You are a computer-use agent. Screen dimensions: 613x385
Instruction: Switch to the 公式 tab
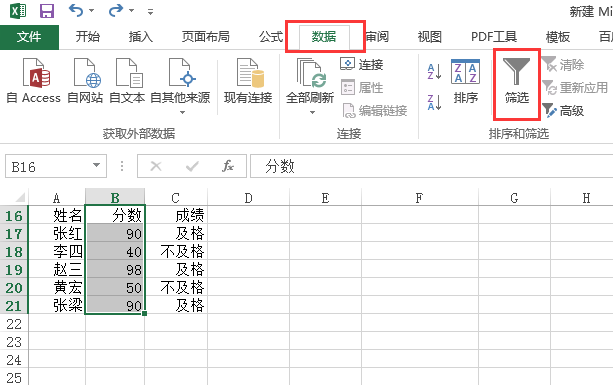(271, 37)
